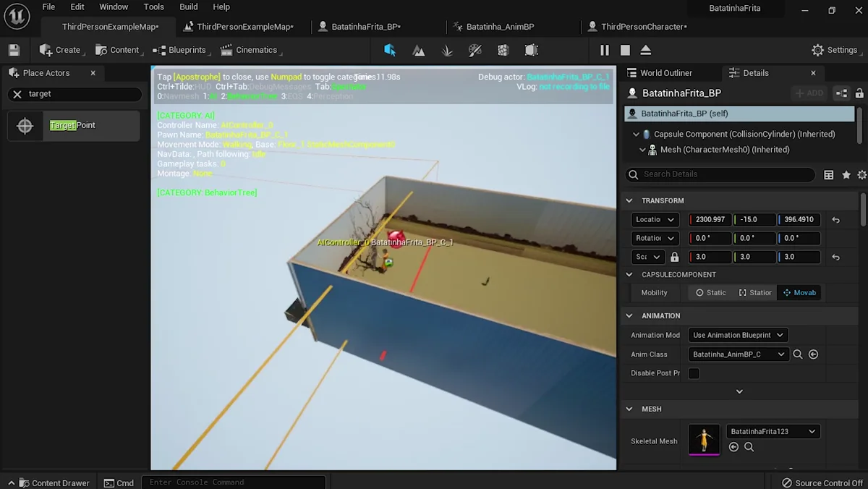The height and width of the screenshot is (489, 868).
Task: Switch to Fracture mode icon
Action: point(503,50)
